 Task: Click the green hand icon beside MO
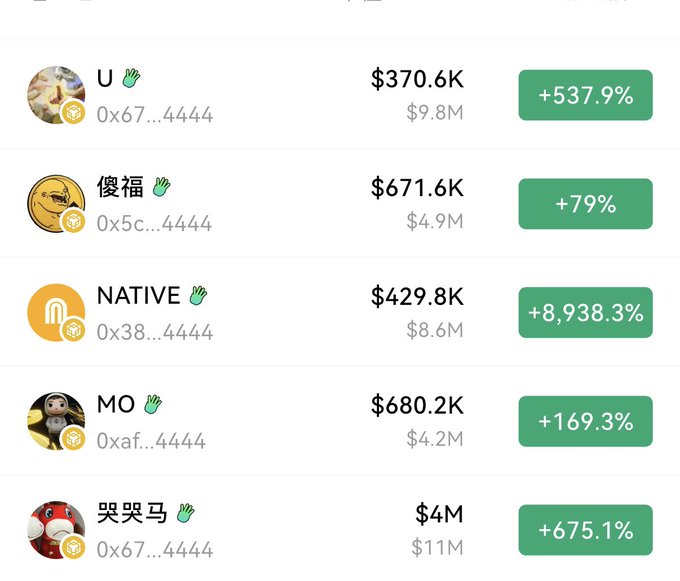click(152, 404)
